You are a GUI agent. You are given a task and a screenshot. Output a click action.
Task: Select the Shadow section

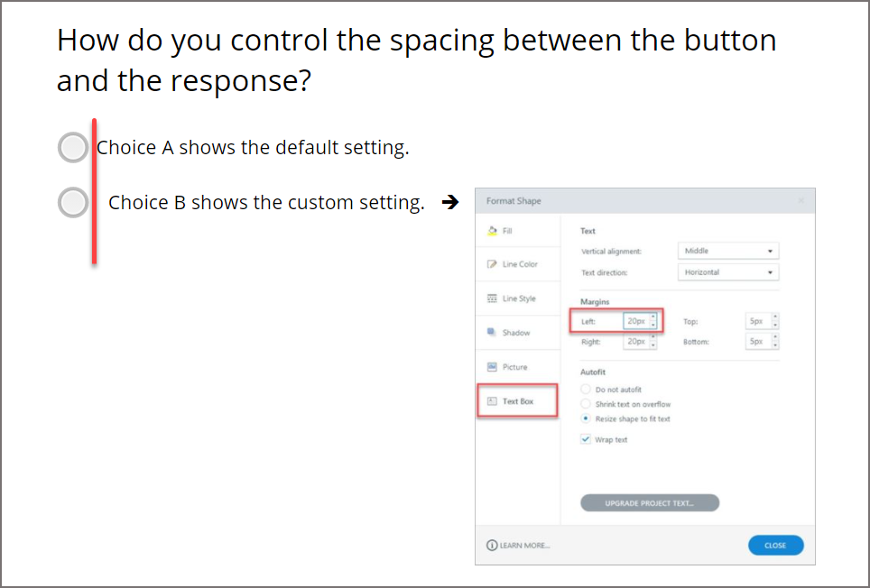517,333
